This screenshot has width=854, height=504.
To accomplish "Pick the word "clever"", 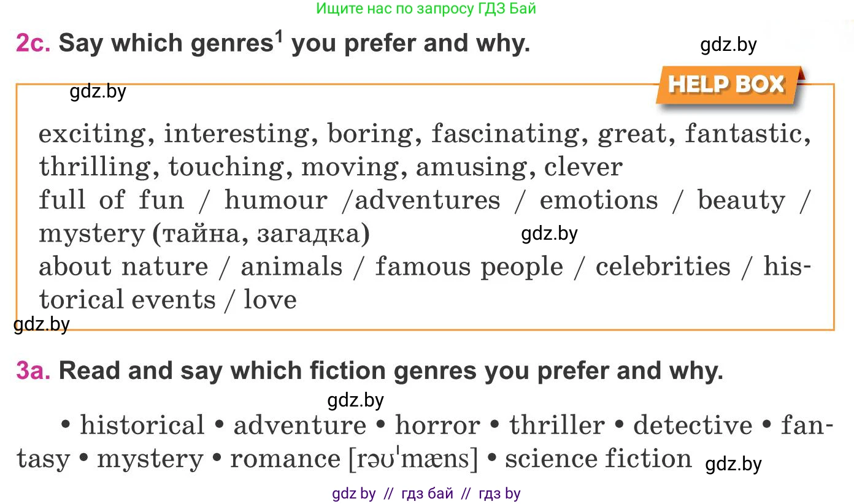I will click(583, 167).
